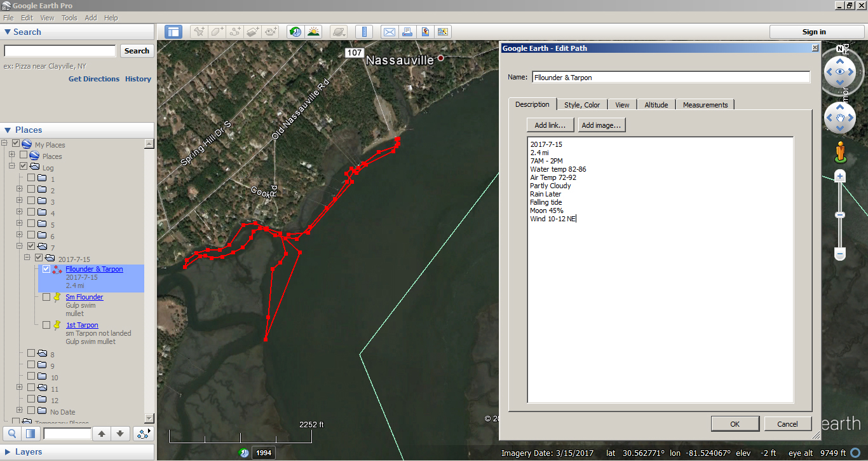Click Cancel in Edit Path dialog

[x=787, y=424]
